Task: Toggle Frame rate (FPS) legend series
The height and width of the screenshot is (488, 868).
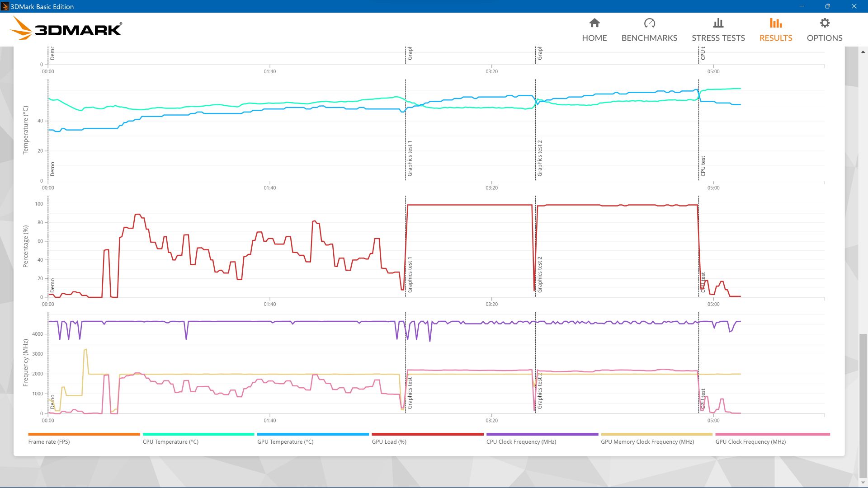Action: click(49, 442)
